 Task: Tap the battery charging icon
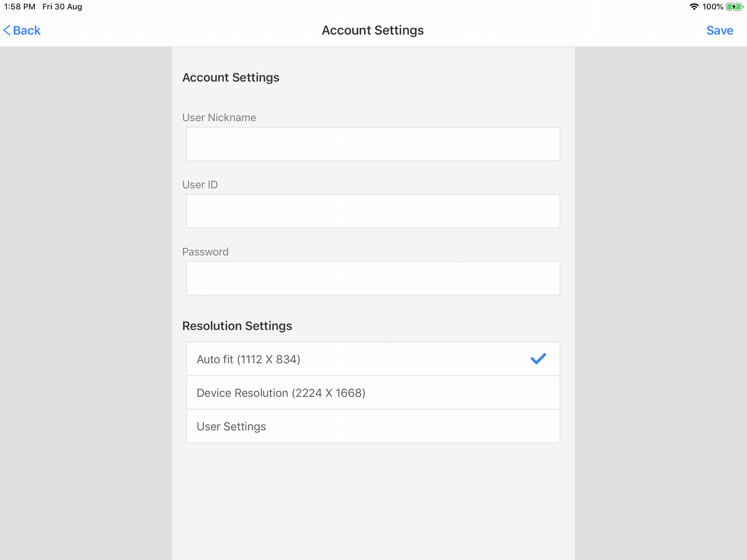tap(734, 7)
